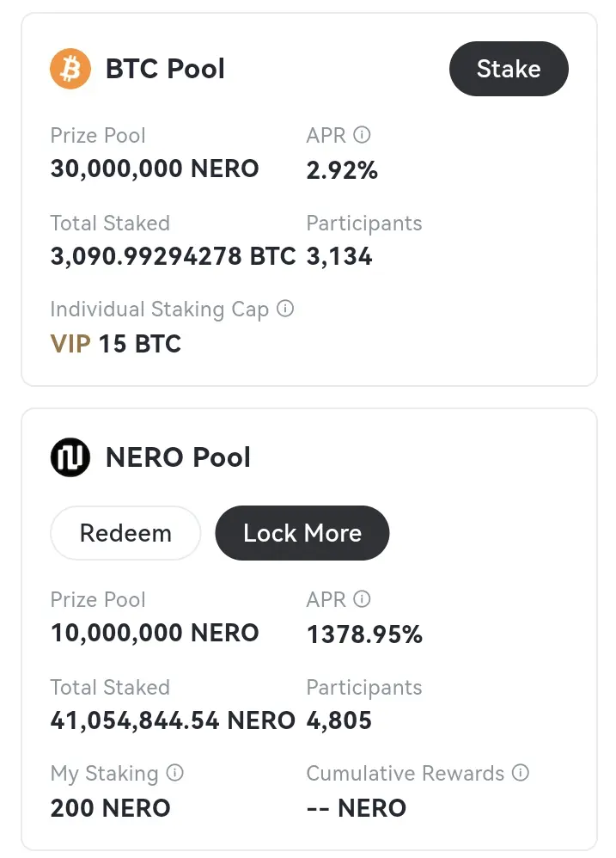The height and width of the screenshot is (858, 616).
Task: Show Cumulative Rewards info icon
Action: [521, 773]
